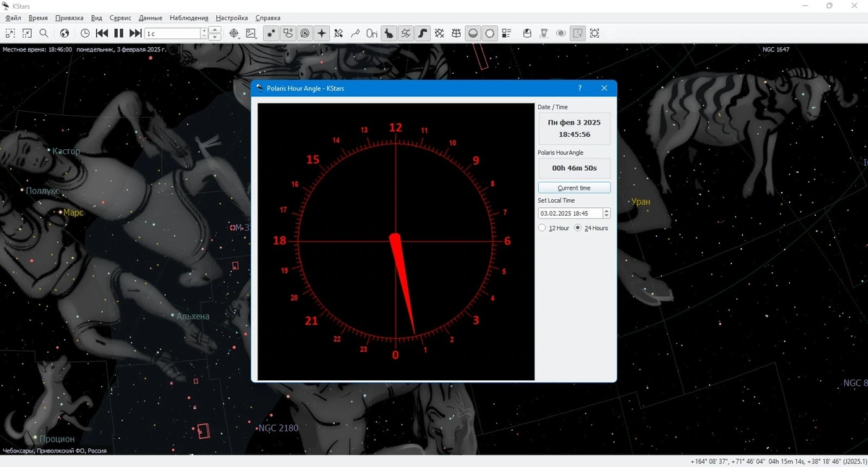The width and height of the screenshot is (868, 467).
Task: Click the Current time button
Action: click(574, 188)
